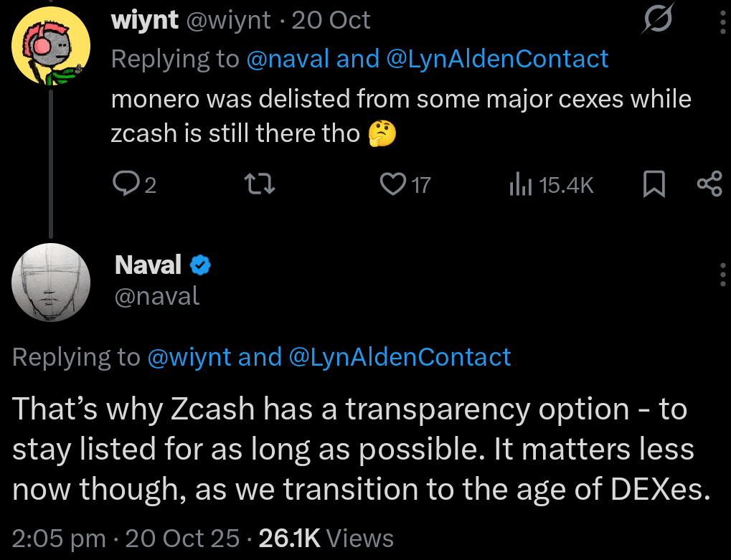
Task: Click @LynAldenContact mention in Naval's reply line
Action: [x=400, y=357]
